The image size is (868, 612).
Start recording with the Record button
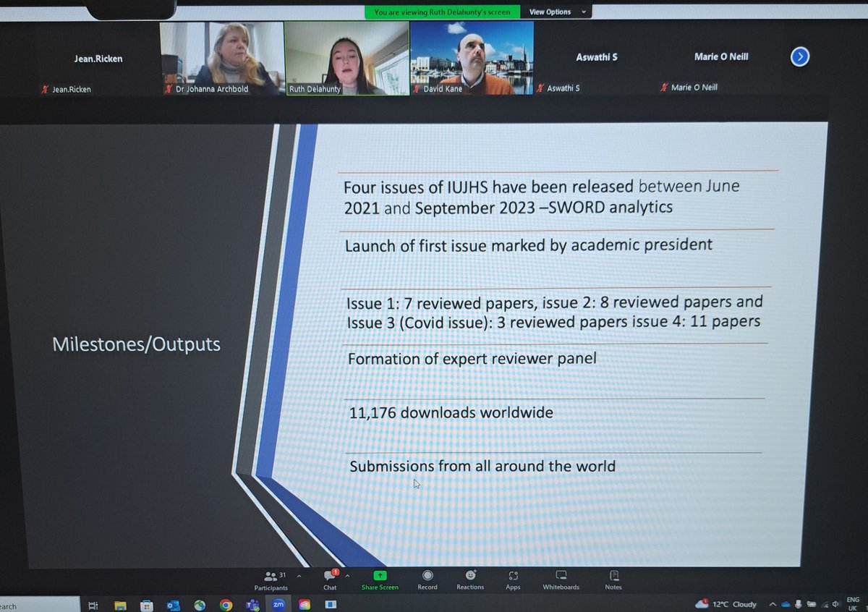[427, 579]
